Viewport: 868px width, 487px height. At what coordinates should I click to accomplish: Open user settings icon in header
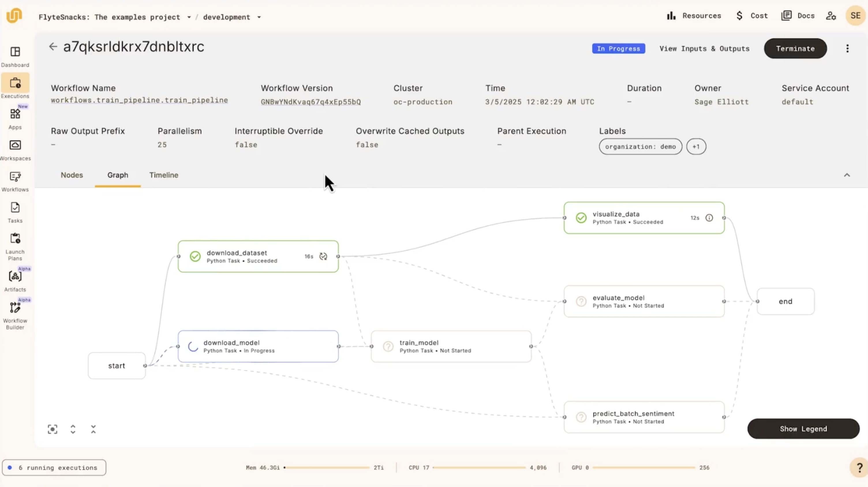[830, 16]
